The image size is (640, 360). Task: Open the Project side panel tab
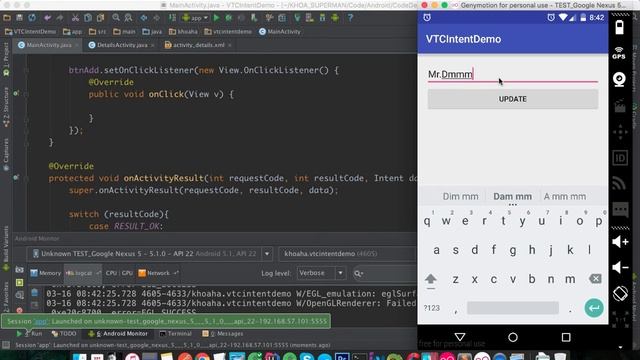(x=6, y=60)
